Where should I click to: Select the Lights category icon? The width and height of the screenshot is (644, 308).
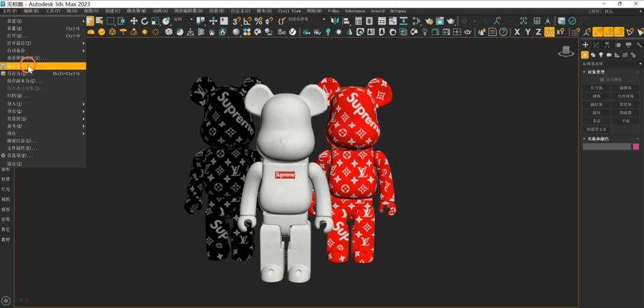pos(601,55)
